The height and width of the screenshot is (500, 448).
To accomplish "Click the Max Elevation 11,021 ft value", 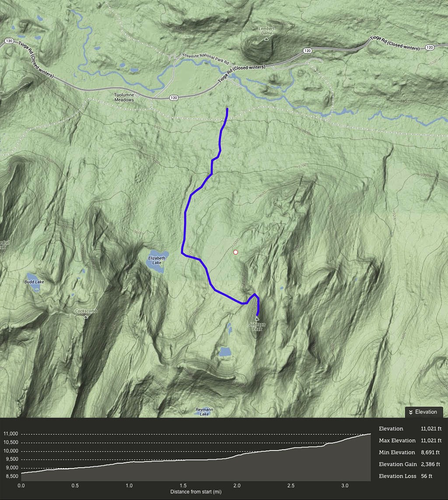I will tap(431, 440).
